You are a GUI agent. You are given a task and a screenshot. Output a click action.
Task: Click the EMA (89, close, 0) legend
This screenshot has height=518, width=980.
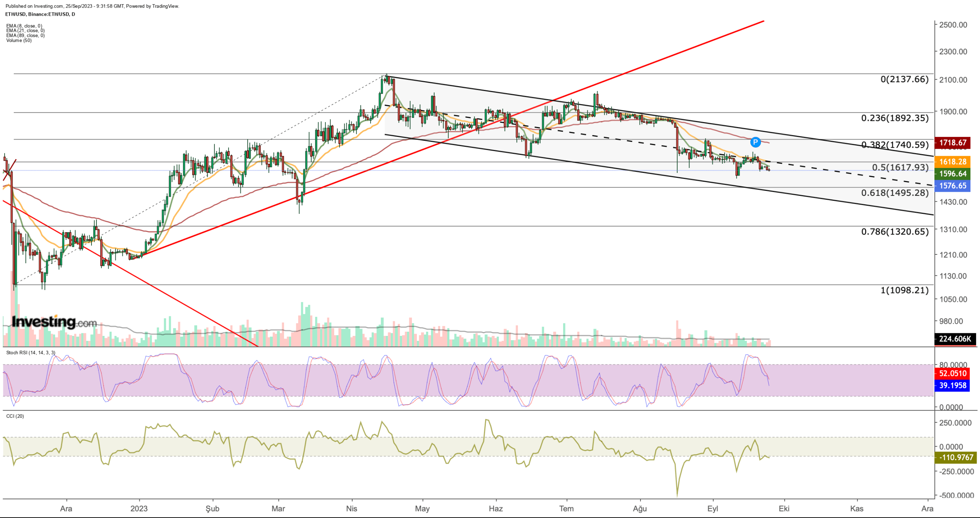[x=25, y=36]
